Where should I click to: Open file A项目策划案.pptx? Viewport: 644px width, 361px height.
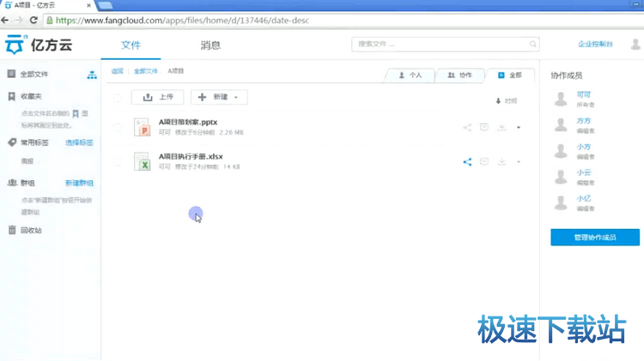click(x=188, y=123)
